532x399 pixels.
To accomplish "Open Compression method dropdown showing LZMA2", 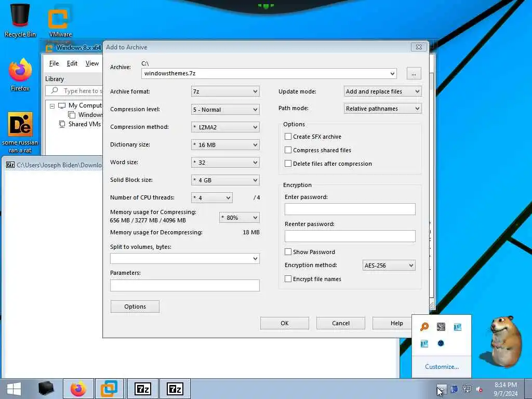I will pyautogui.click(x=225, y=127).
